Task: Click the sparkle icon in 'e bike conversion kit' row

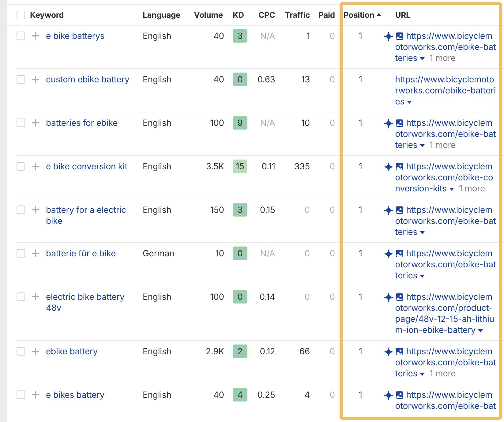Action: pyautogui.click(x=388, y=167)
